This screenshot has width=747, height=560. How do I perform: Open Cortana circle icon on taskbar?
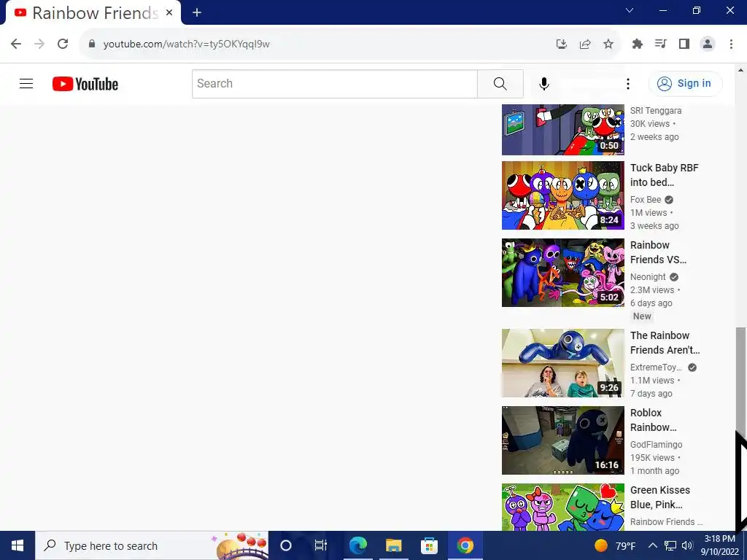[286, 545]
